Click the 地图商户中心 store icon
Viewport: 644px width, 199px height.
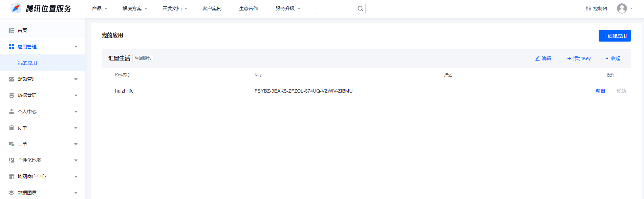pos(12,176)
